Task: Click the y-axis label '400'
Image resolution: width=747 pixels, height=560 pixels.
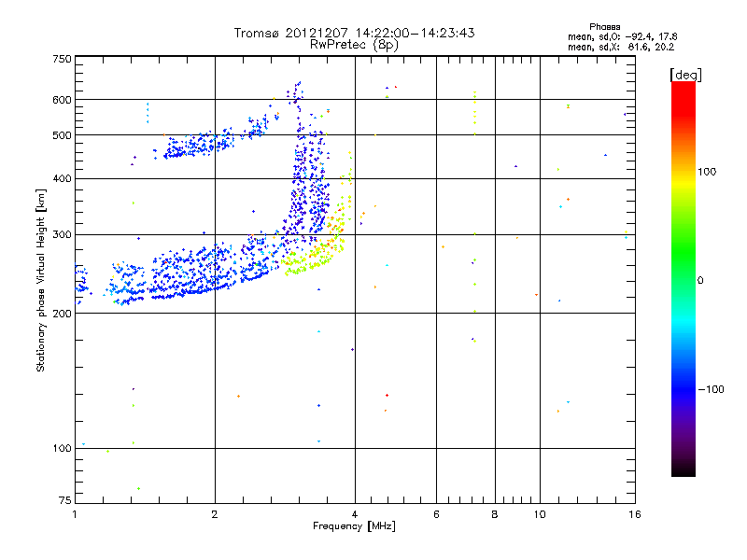Action: coord(62,179)
